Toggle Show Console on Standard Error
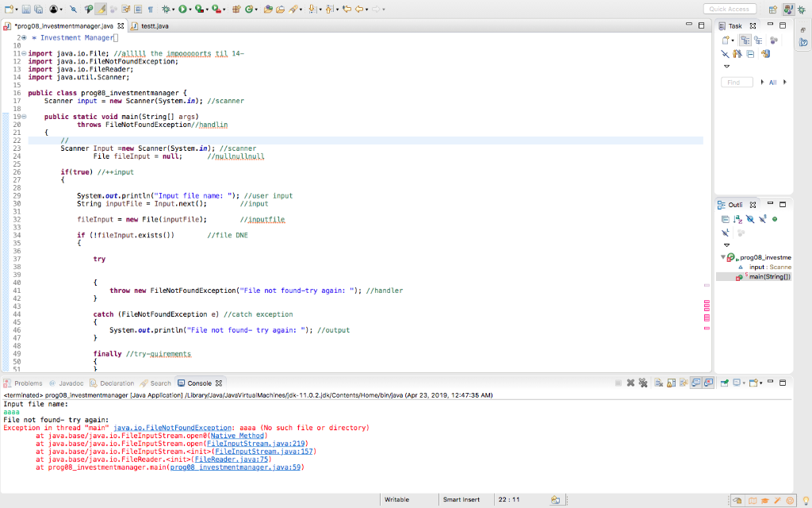Image resolution: width=812 pixels, height=508 pixels. 708,383
